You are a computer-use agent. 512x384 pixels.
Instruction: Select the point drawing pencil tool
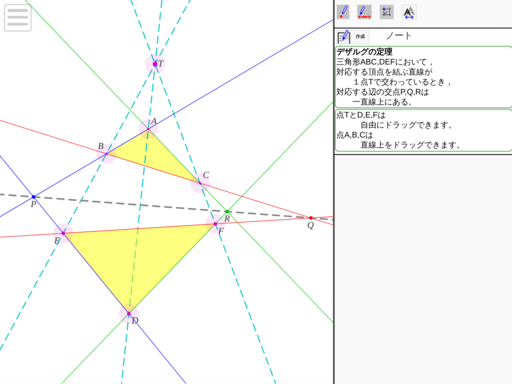(343, 12)
